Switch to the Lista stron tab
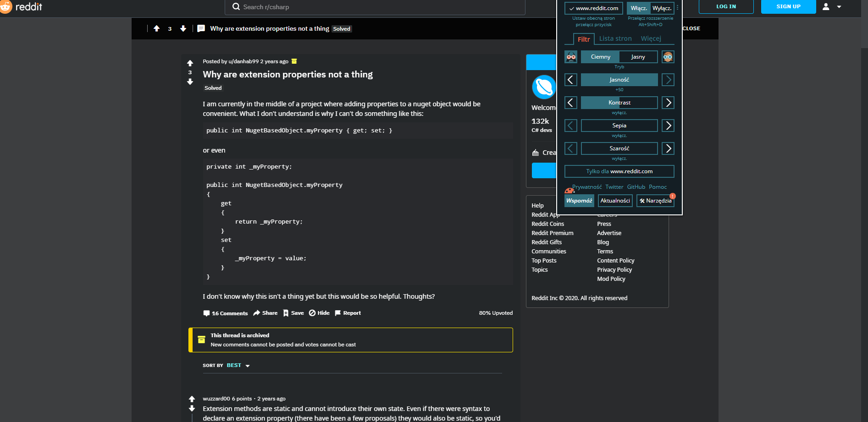868x422 pixels. [615, 38]
